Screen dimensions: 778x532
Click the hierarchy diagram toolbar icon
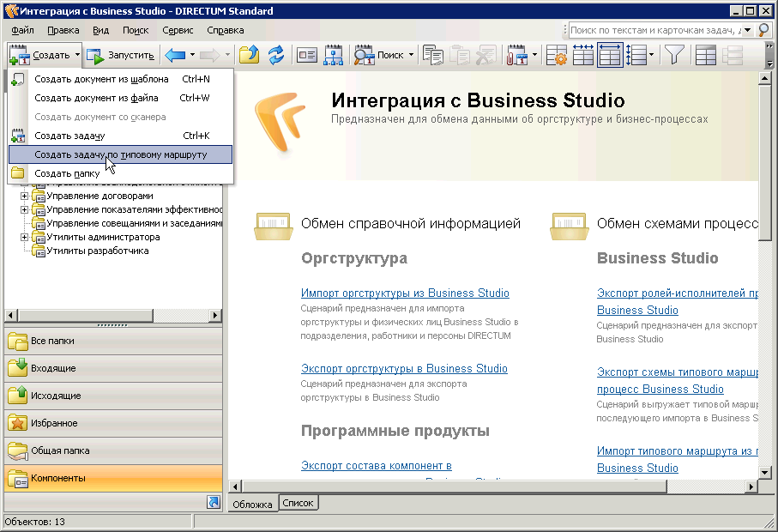coord(334,55)
